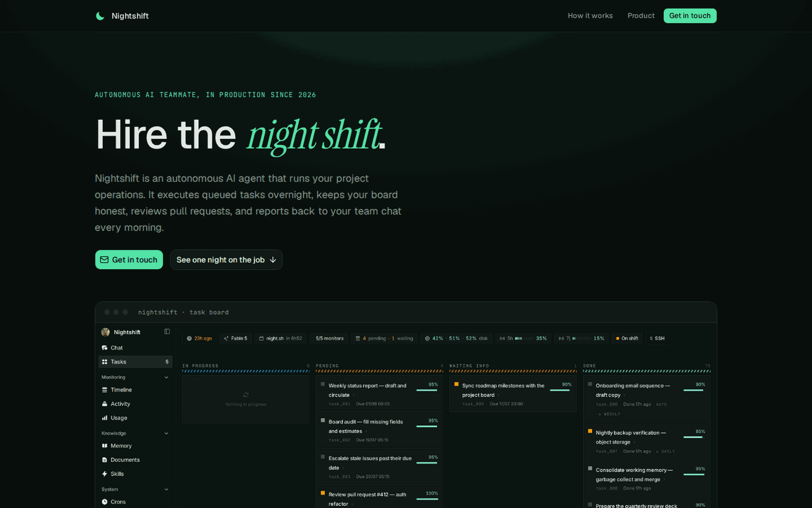
Task: Collapse the System sidebar section
Action: coord(166,489)
